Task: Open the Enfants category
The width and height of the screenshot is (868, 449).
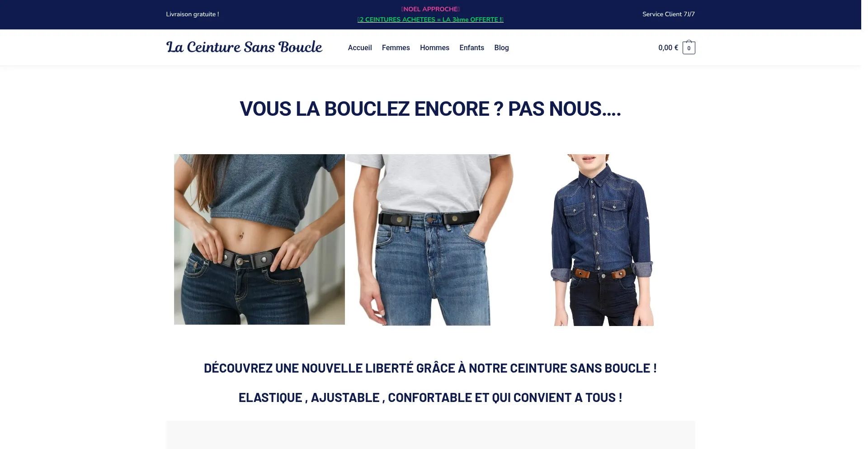Action: [472, 47]
